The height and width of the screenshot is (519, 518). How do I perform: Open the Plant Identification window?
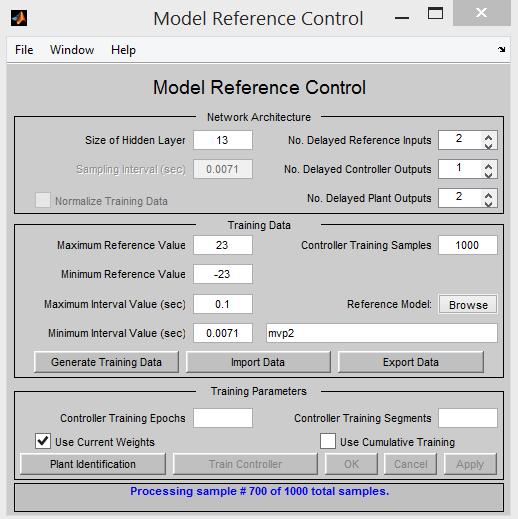click(x=93, y=464)
